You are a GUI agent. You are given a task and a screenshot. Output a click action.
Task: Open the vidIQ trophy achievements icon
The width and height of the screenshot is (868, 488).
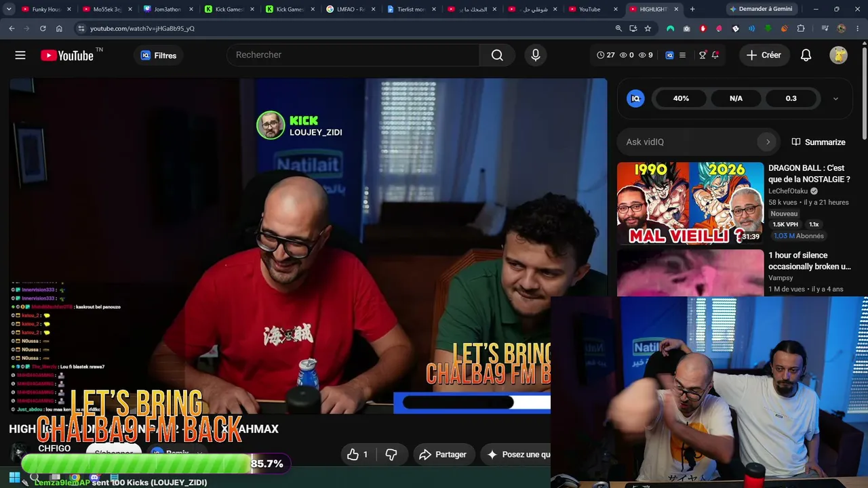click(x=703, y=55)
